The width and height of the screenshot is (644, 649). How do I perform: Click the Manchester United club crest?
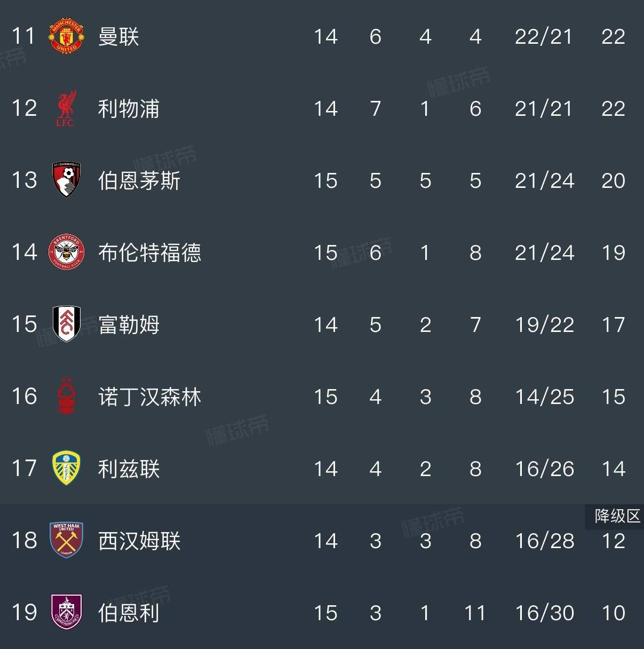(67, 36)
